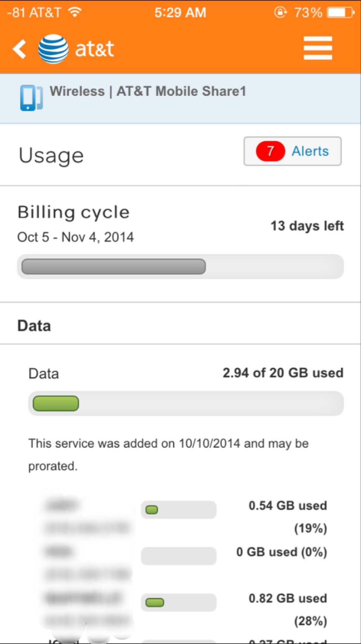Tap the Wi-Fi status icon
The image size is (361, 644).
[74, 13]
